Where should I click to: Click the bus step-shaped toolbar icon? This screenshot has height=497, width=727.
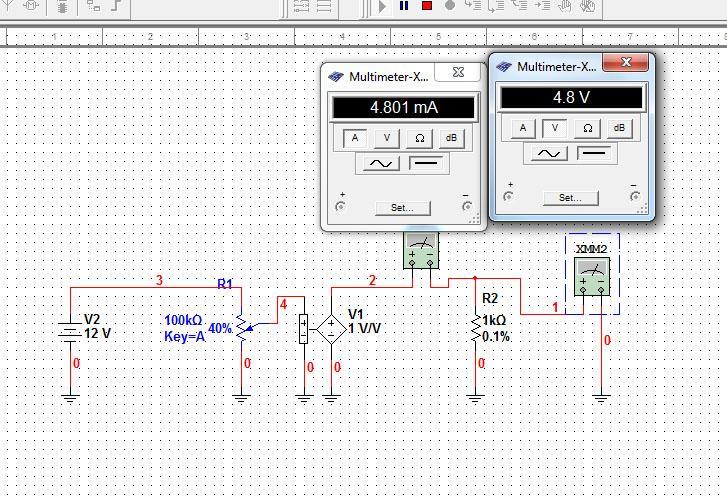[116, 5]
